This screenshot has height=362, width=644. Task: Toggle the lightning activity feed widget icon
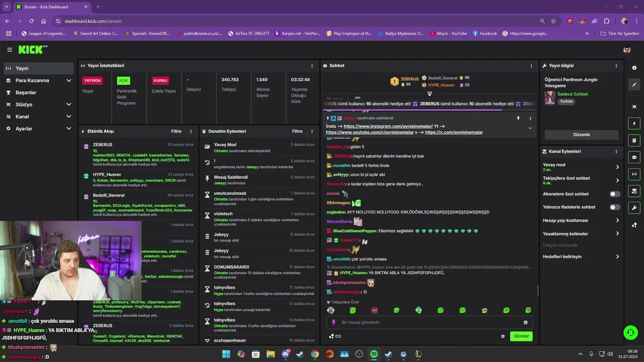634,124
